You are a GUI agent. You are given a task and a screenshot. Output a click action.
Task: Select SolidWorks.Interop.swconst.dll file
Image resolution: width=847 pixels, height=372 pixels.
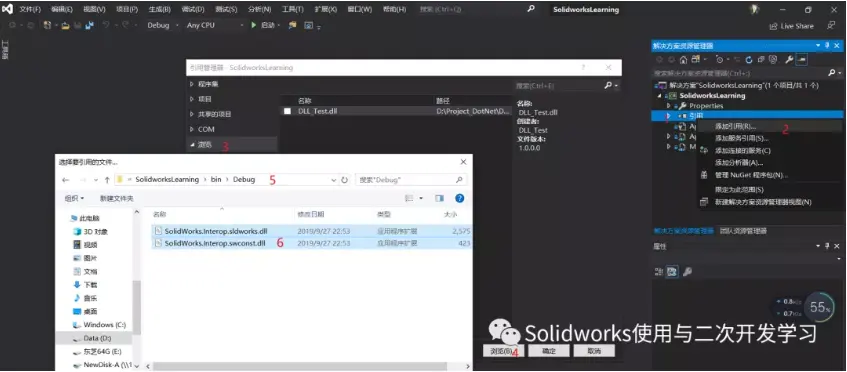[312, 244]
